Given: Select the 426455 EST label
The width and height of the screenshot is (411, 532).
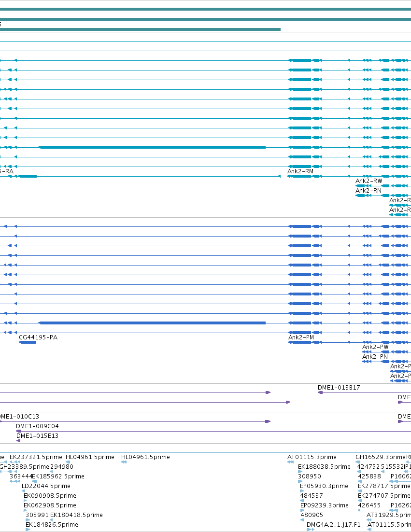Looking at the screenshot, I should pyautogui.click(x=369, y=505).
